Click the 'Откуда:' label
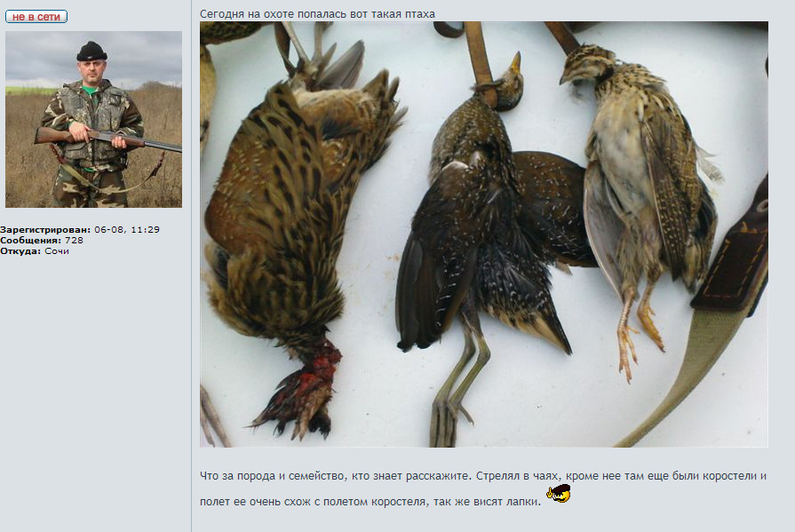The width and height of the screenshot is (795, 532). tap(20, 251)
